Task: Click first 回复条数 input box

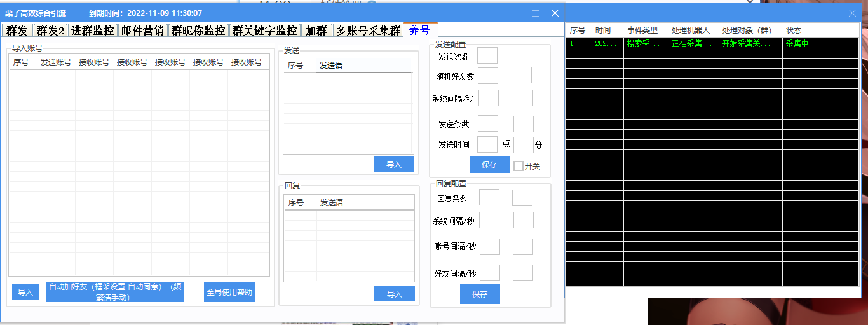Action: [489, 198]
